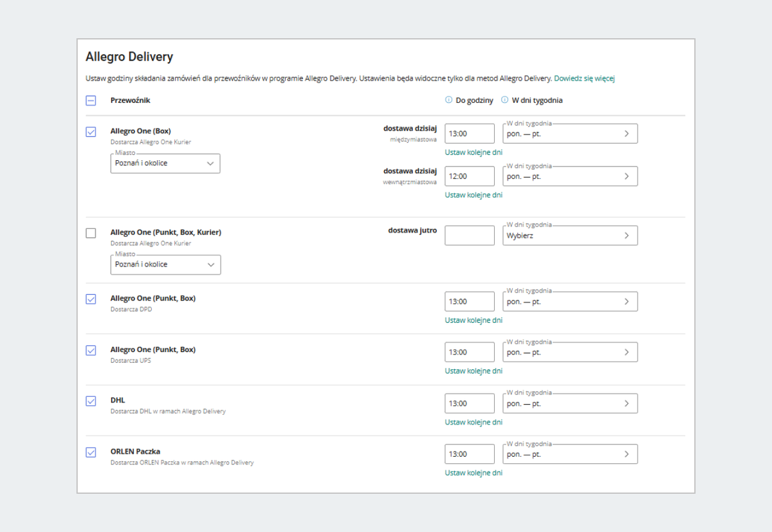
Task: Focus the time field in the ORLEN Paczka row
Action: [x=470, y=454]
